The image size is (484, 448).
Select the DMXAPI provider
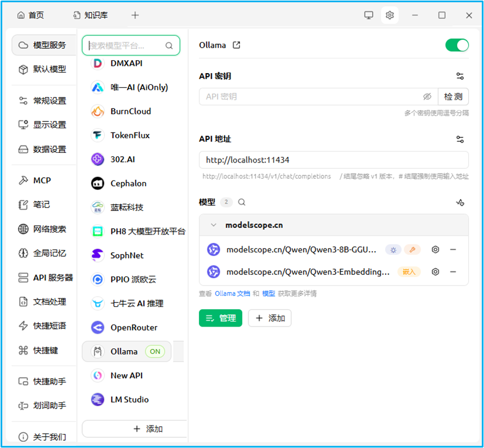(133, 64)
